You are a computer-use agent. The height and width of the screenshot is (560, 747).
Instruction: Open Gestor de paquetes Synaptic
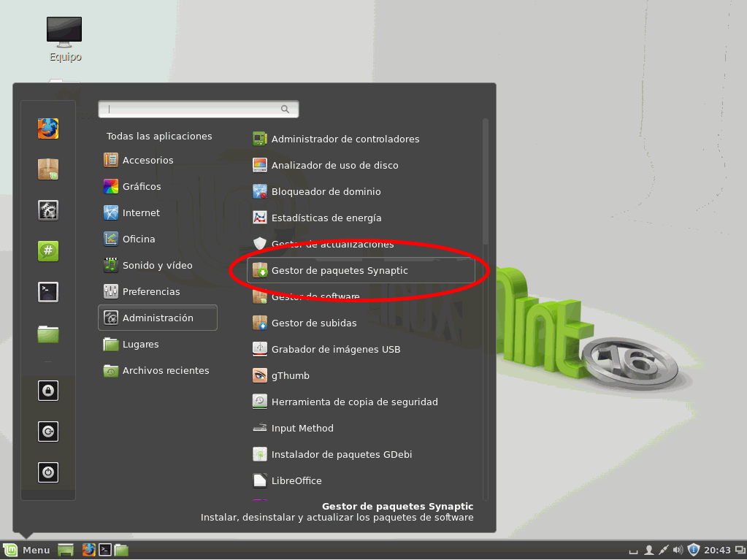pyautogui.click(x=340, y=270)
